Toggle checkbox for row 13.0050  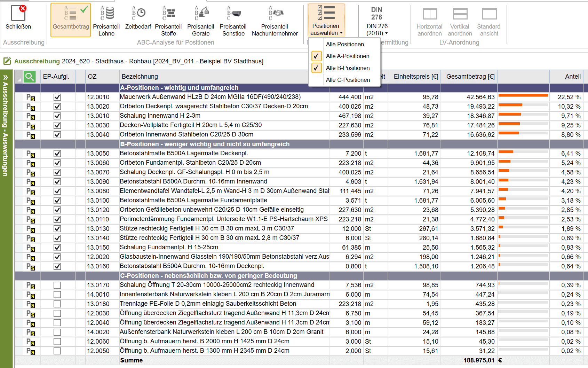click(x=57, y=154)
